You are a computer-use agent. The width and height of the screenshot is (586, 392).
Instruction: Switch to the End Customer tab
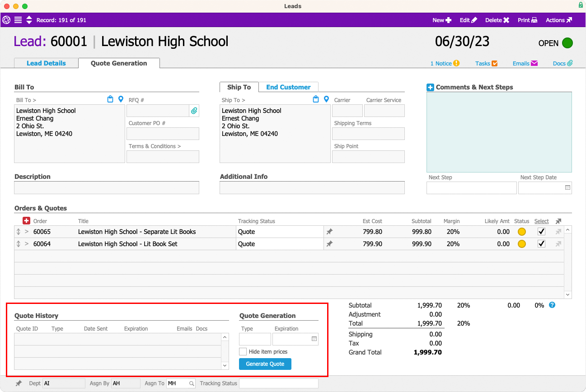tap(288, 87)
